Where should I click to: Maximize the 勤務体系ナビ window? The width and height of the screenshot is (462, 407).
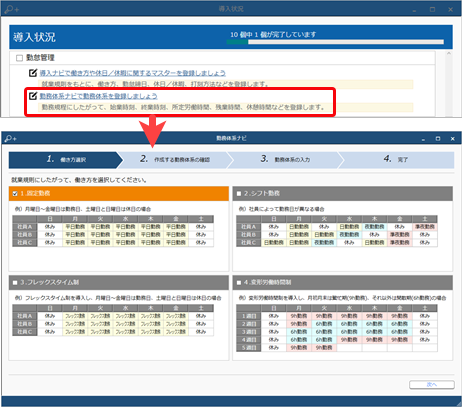pyautogui.click(x=438, y=138)
